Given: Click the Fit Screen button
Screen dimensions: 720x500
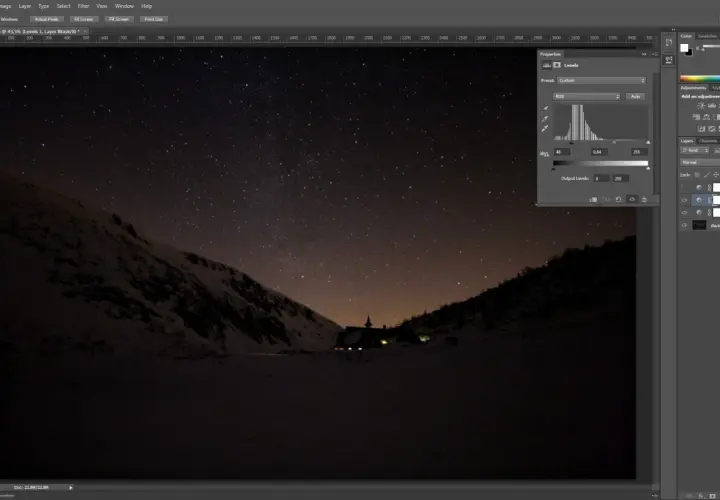Looking at the screenshot, I should pos(84,19).
